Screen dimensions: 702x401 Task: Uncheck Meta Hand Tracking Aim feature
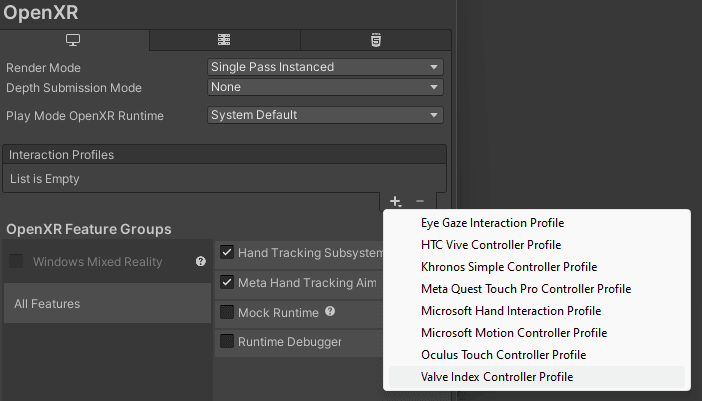(x=227, y=283)
